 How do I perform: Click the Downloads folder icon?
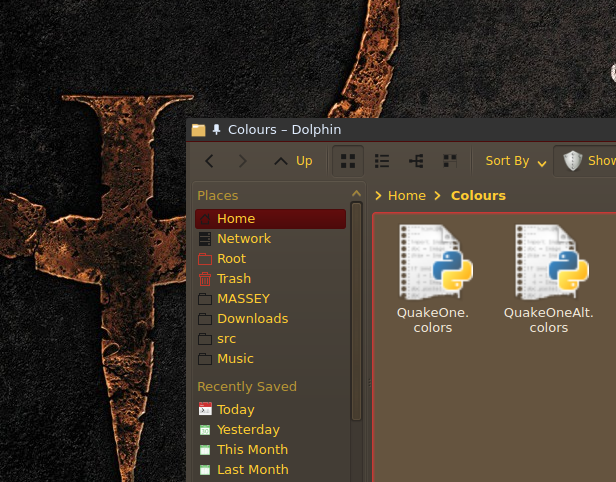tap(205, 319)
